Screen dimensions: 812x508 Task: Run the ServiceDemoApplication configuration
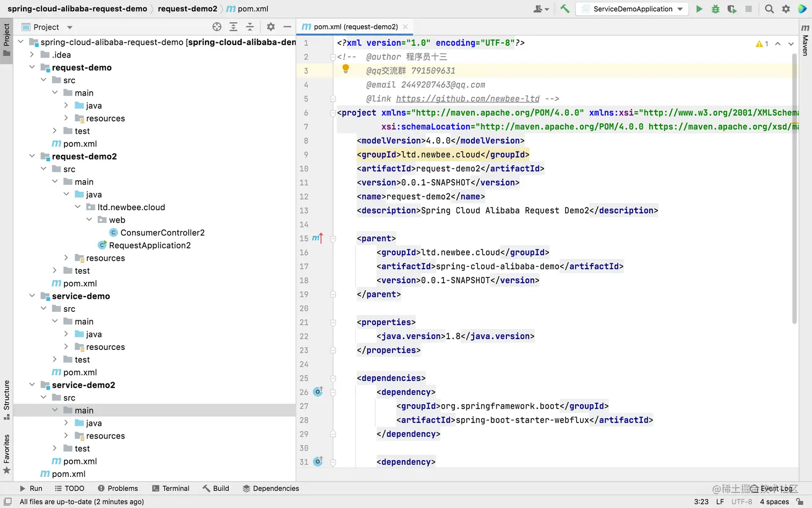pos(700,9)
